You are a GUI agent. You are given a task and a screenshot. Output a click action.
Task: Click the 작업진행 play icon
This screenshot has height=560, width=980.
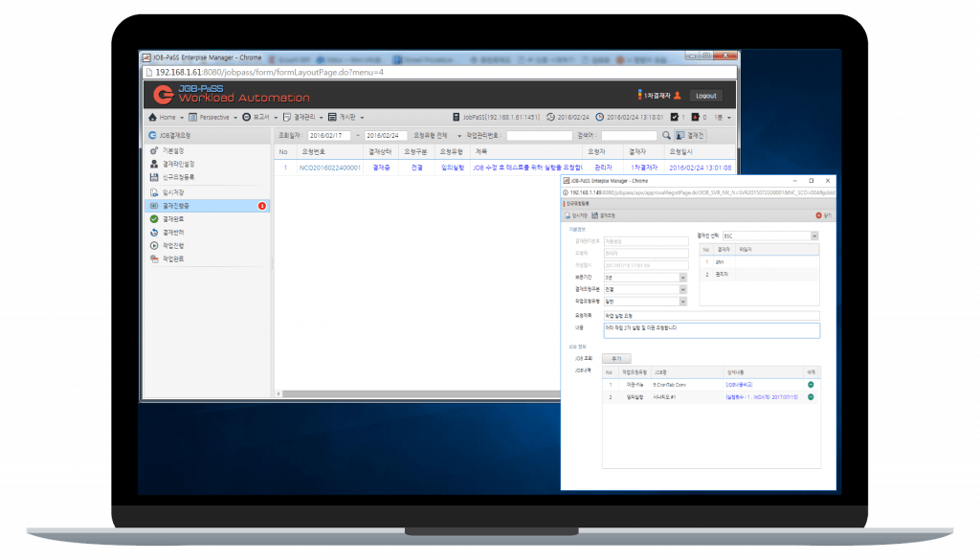[154, 246]
